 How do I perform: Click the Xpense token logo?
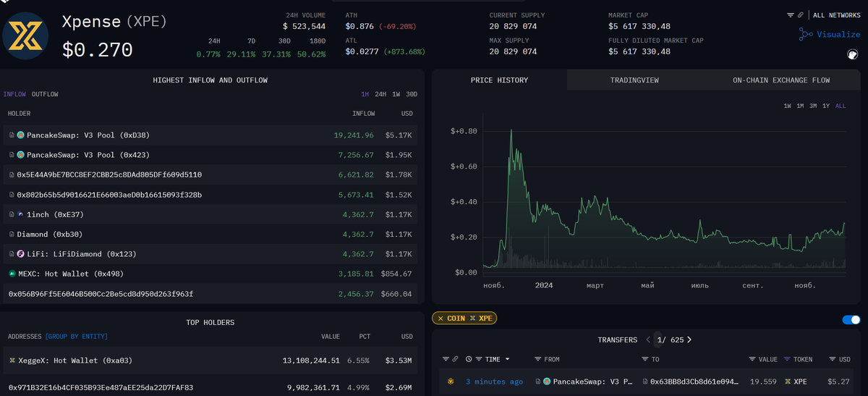click(x=27, y=35)
